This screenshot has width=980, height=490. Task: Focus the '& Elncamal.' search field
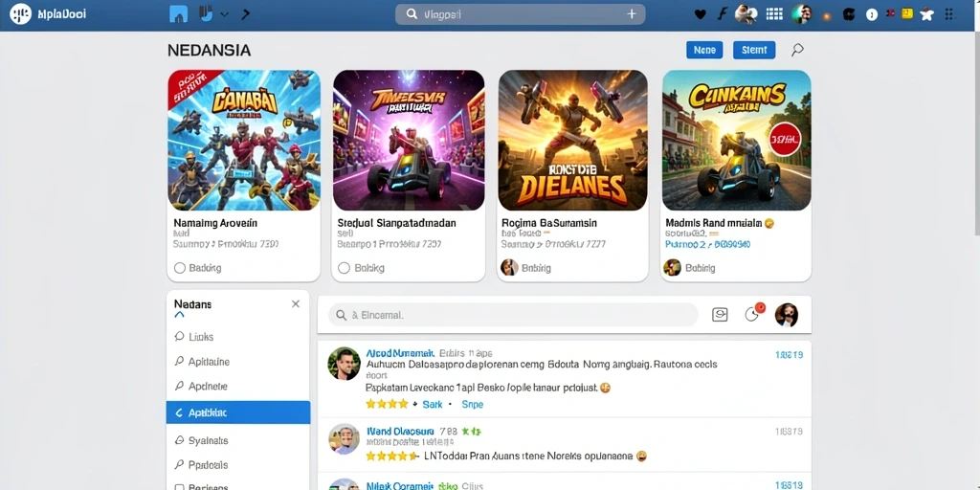point(513,315)
